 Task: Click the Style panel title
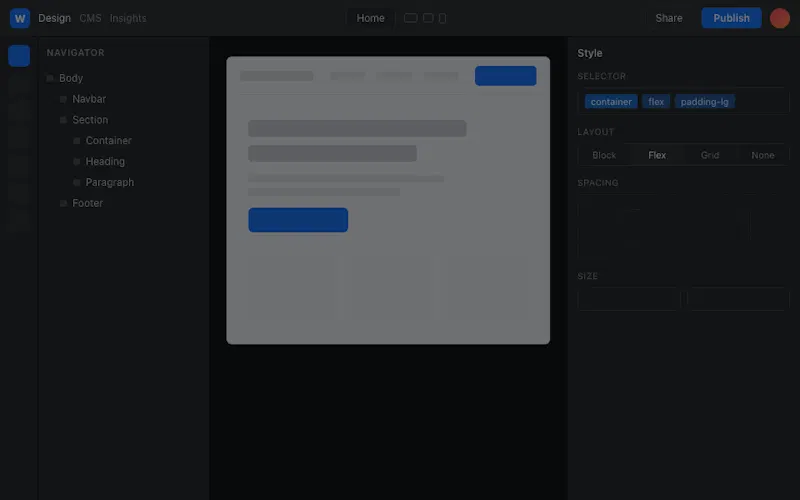point(590,53)
